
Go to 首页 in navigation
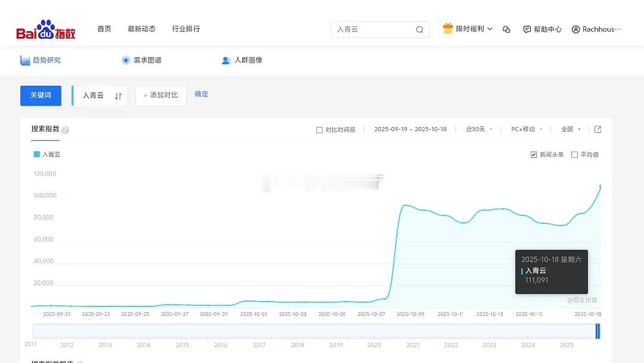[104, 29]
